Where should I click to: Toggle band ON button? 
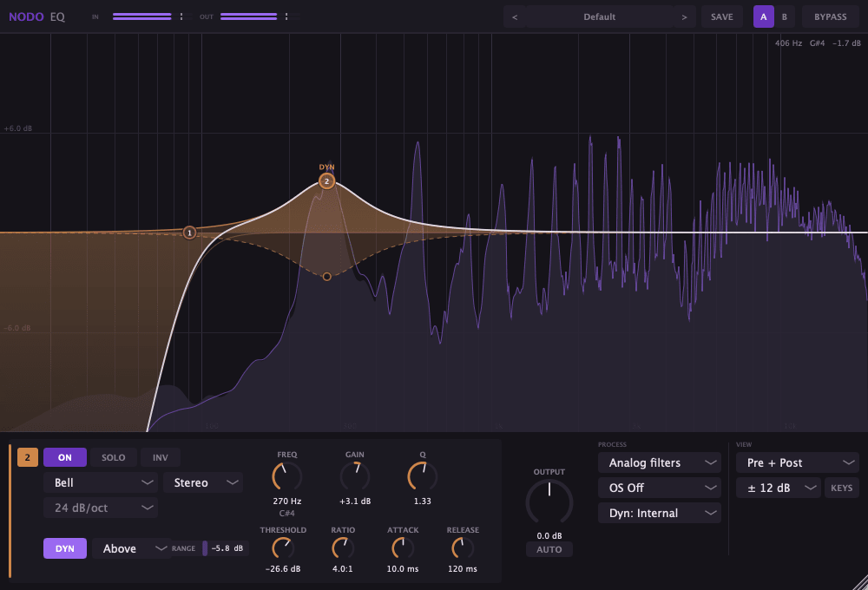click(x=65, y=457)
